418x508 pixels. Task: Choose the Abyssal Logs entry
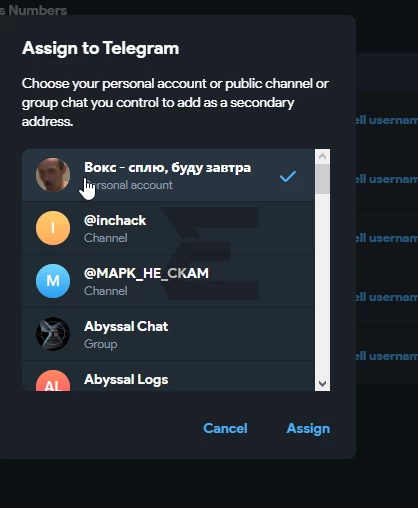[168, 376]
